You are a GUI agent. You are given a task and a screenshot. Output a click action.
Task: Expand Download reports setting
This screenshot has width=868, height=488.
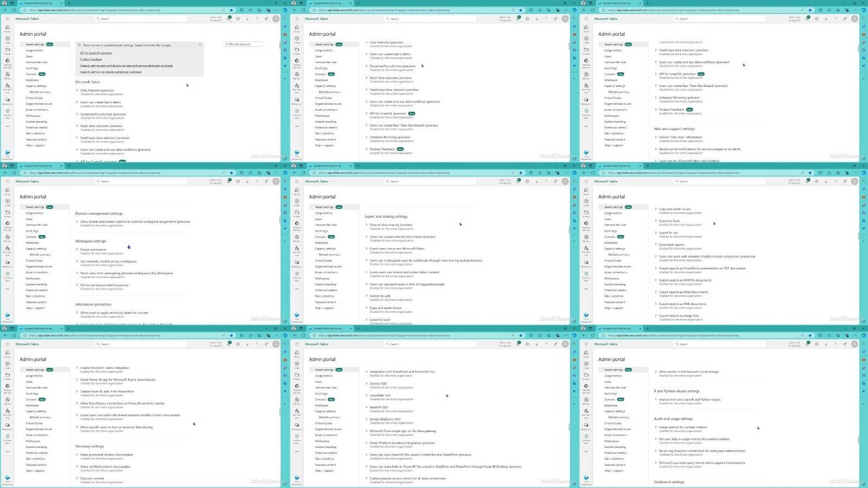(x=656, y=245)
